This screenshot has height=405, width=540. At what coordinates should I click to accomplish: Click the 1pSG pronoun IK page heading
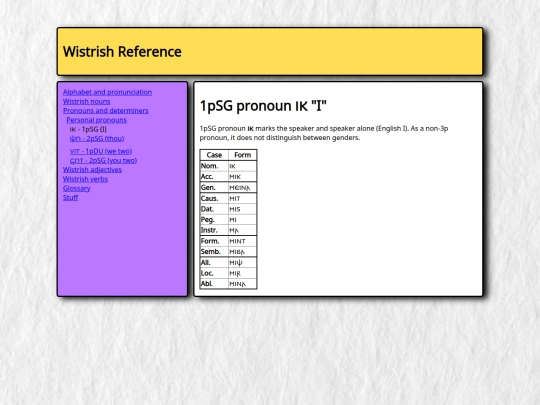263,106
